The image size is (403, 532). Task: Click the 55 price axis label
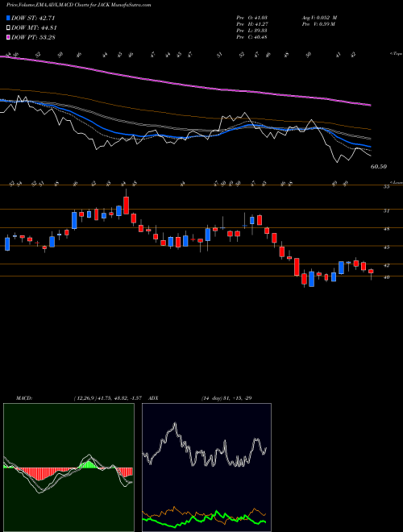[386, 187]
